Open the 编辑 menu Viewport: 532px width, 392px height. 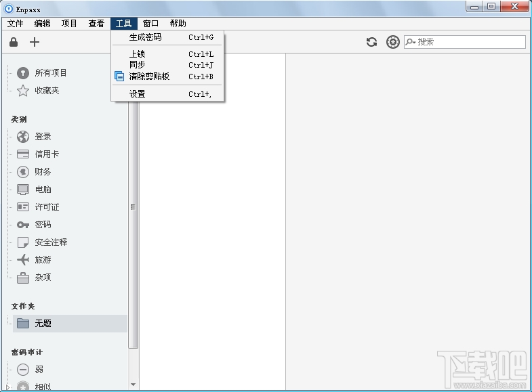pos(42,24)
